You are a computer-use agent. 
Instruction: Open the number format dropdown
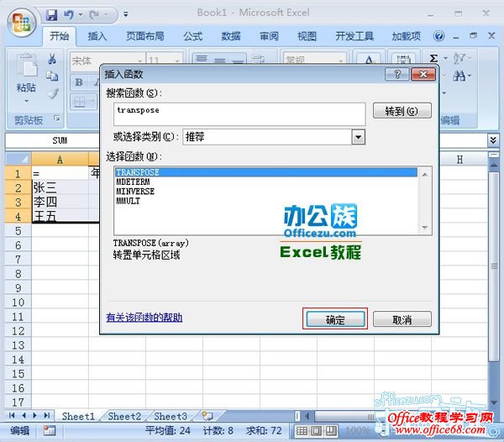[x=340, y=61]
